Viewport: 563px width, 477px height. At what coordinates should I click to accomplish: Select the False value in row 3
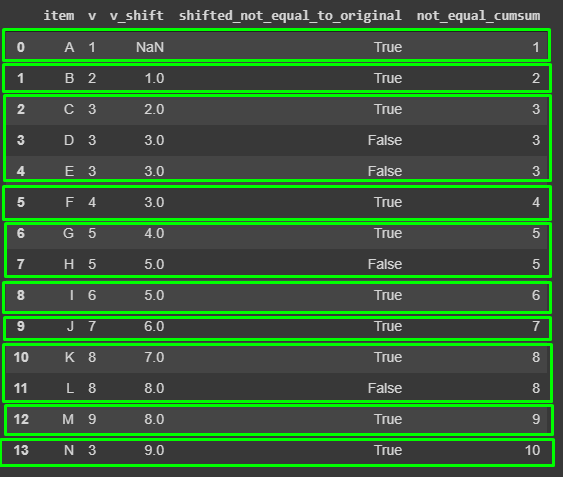click(385, 140)
